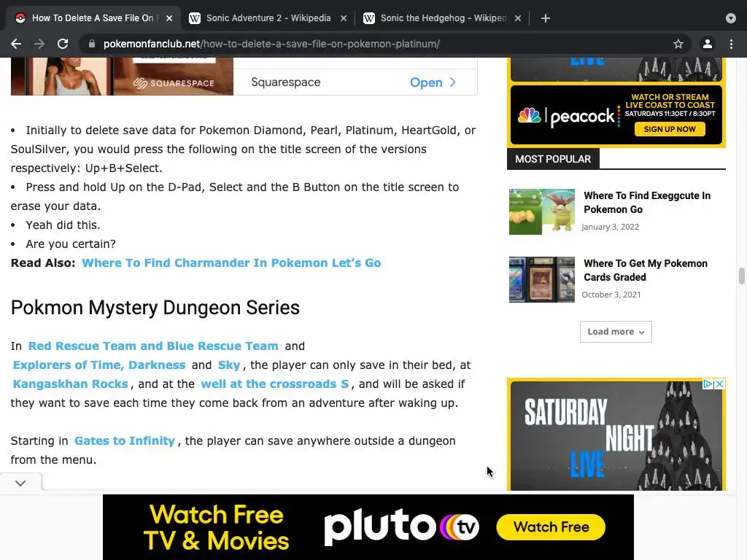
Task: Open the tab search dropdown arrow
Action: (731, 18)
